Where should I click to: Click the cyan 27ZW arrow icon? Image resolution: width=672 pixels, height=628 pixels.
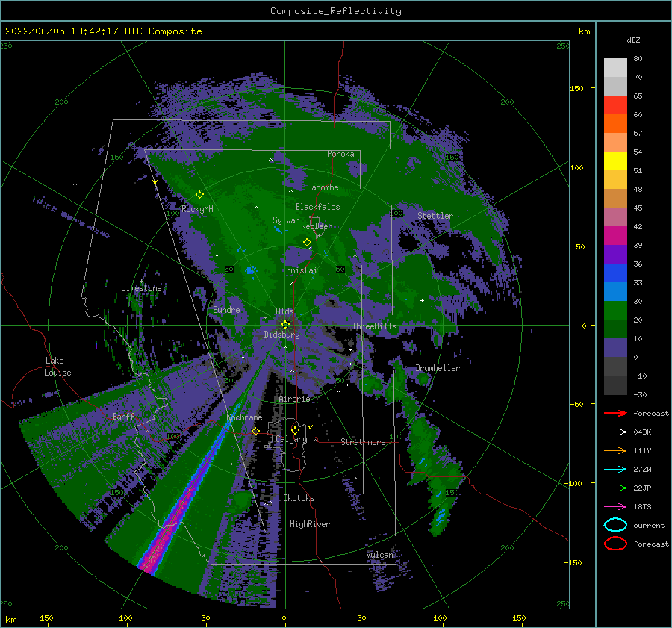(615, 469)
